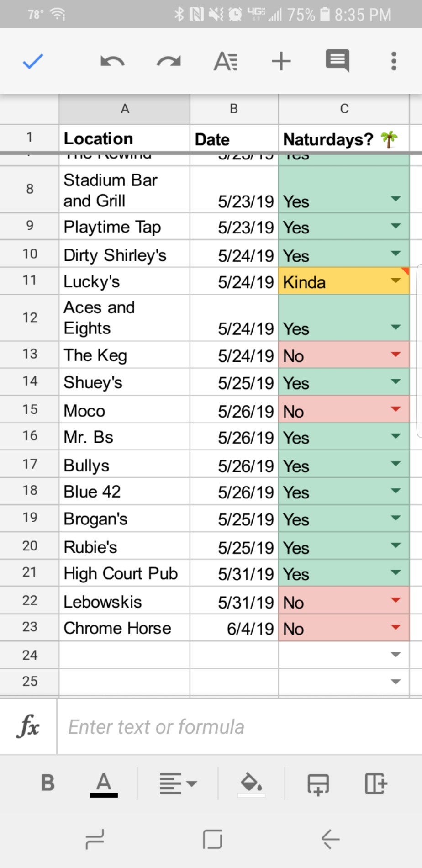Image resolution: width=422 pixels, height=868 pixels.
Task: Open the No dropdown for The Keg
Action: pos(396,354)
